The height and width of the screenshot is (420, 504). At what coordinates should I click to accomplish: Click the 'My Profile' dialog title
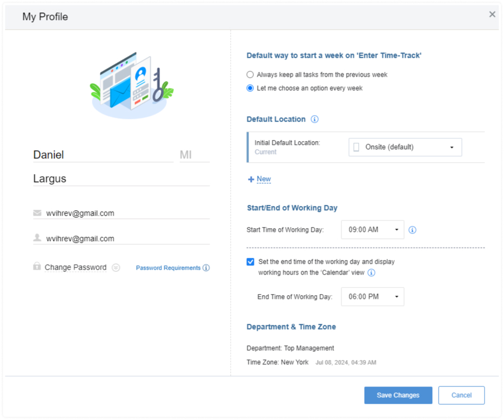point(45,17)
